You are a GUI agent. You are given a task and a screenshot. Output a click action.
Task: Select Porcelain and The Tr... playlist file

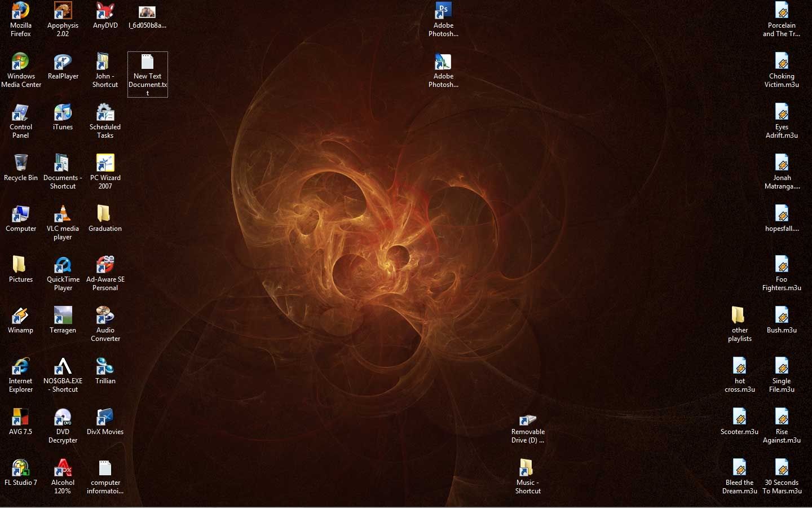pyautogui.click(x=782, y=11)
